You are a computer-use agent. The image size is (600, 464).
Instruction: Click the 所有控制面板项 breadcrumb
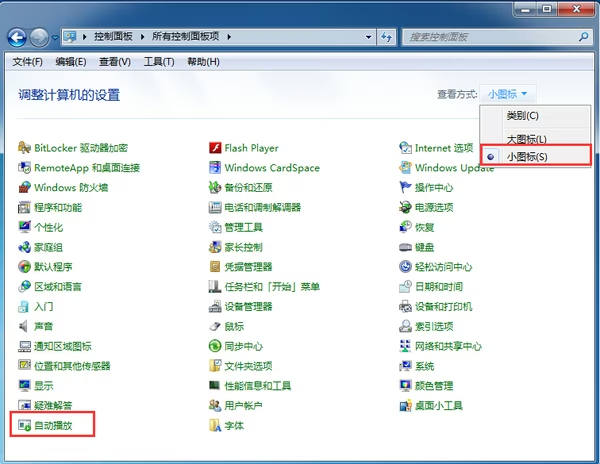pos(186,37)
